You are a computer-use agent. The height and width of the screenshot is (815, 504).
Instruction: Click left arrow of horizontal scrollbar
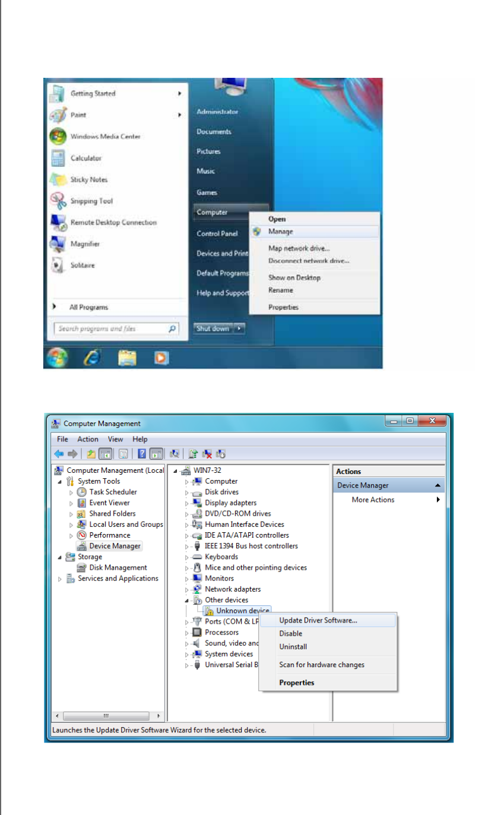point(57,716)
